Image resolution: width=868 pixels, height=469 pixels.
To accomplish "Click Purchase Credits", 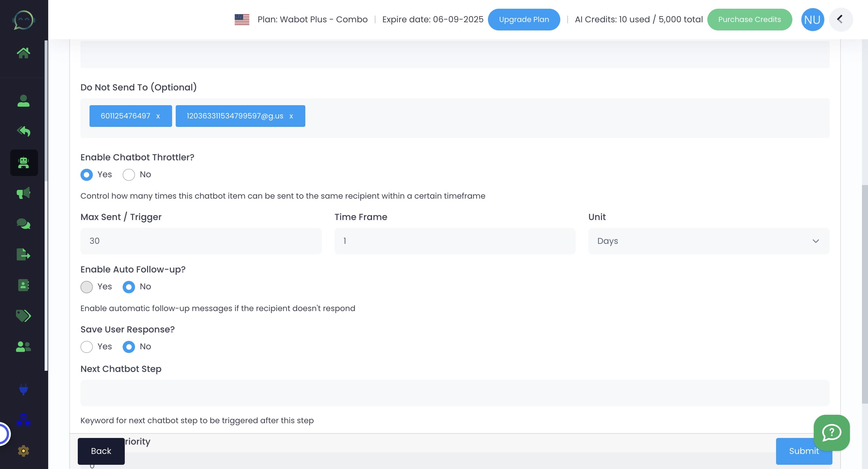I will tap(750, 19).
